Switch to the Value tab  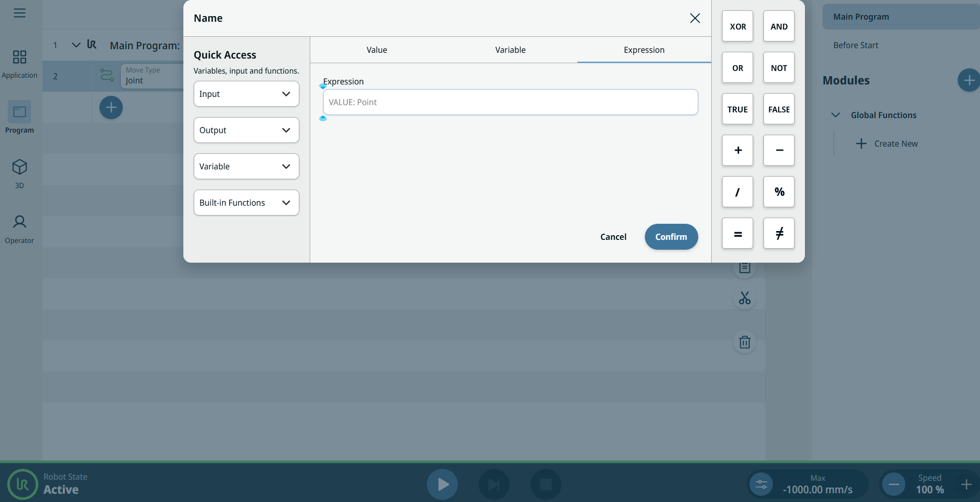[377, 50]
